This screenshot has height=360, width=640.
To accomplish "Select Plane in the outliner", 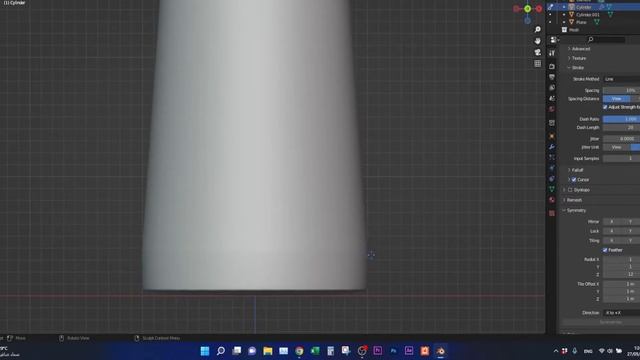I will click(581, 22).
